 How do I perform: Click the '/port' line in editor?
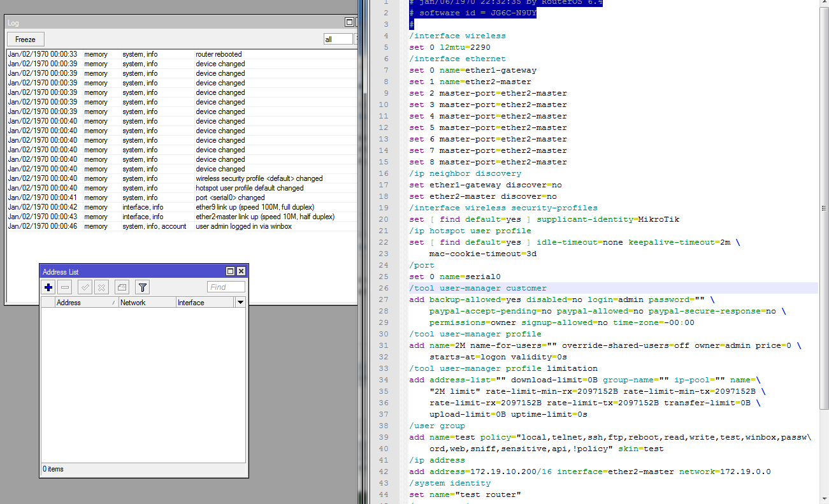[x=422, y=265]
